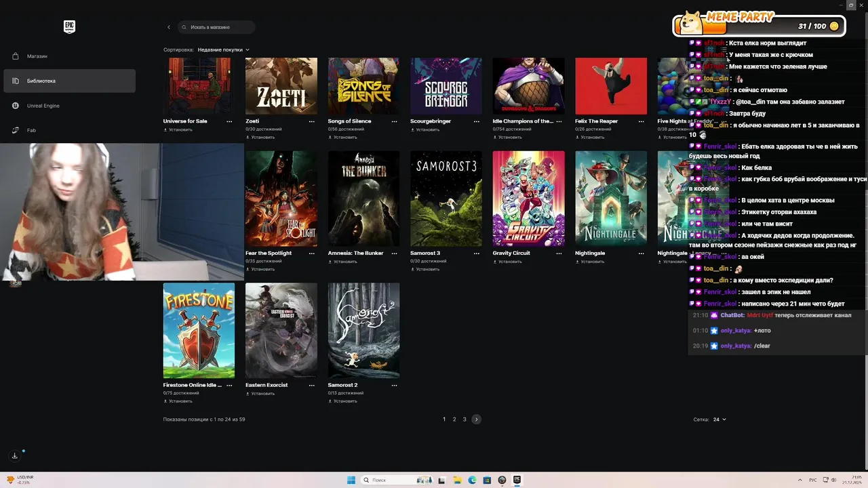Install Samorost 3 via Установить
This screenshot has width=868, height=488.
(x=425, y=269)
